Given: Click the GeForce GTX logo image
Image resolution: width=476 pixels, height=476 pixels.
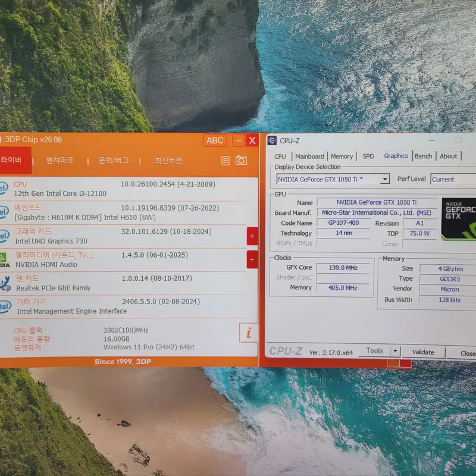Looking at the screenshot, I should 459,219.
